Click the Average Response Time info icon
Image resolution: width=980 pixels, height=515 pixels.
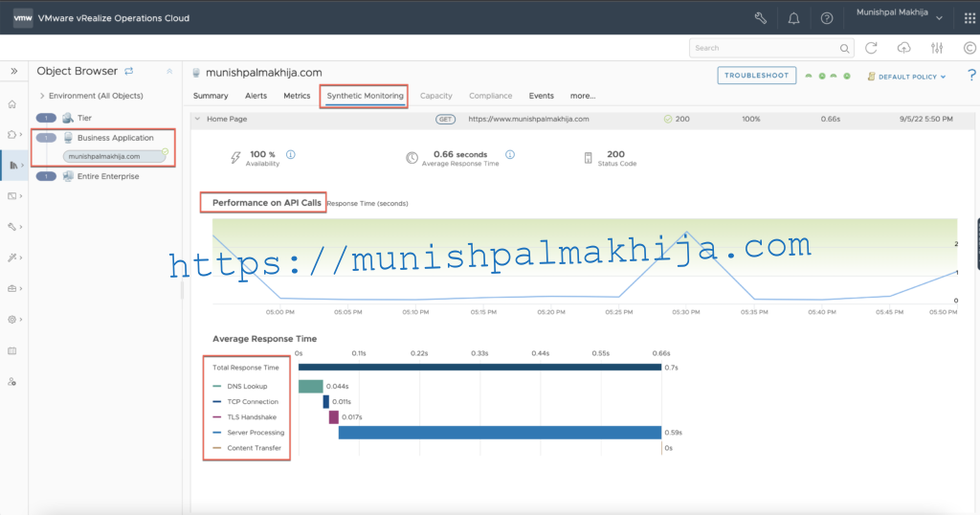510,154
